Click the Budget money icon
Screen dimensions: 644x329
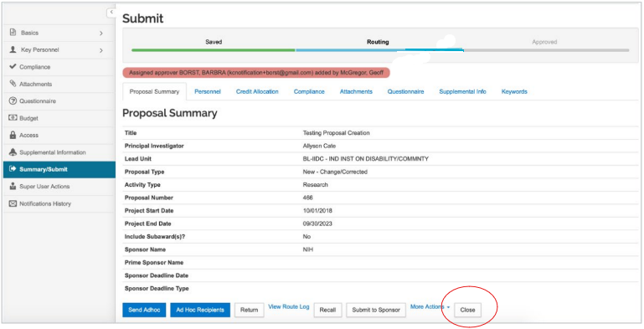tap(13, 118)
